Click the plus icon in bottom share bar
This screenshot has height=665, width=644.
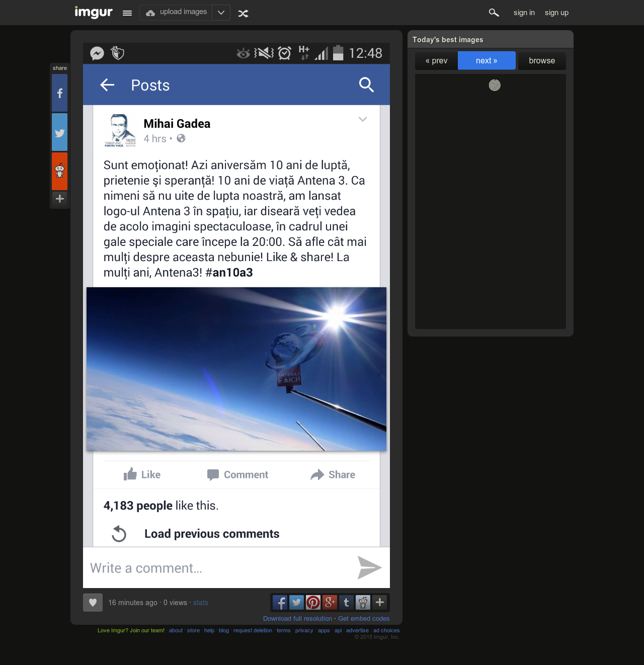coord(379,602)
